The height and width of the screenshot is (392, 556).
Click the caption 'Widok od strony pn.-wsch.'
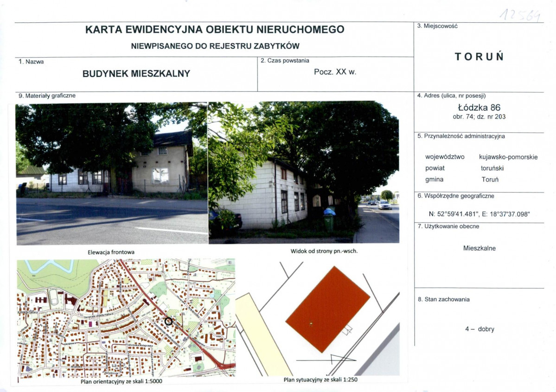click(x=324, y=251)
